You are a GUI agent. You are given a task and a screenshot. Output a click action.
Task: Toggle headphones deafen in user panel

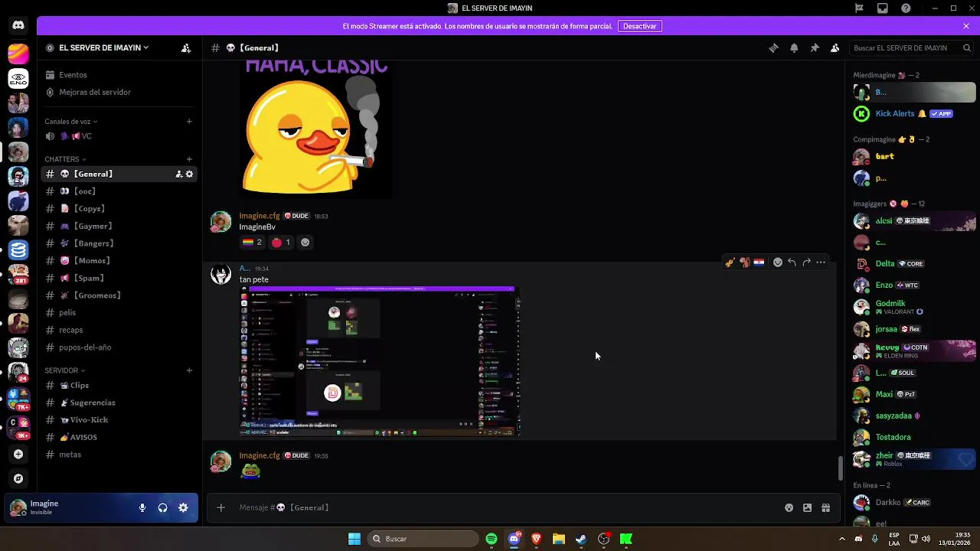162,507
